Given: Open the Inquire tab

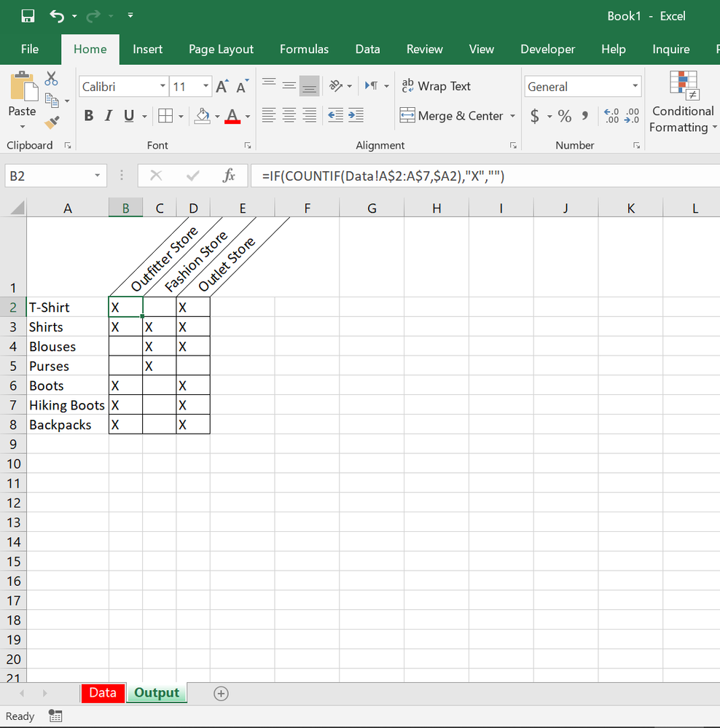Looking at the screenshot, I should 670,50.
